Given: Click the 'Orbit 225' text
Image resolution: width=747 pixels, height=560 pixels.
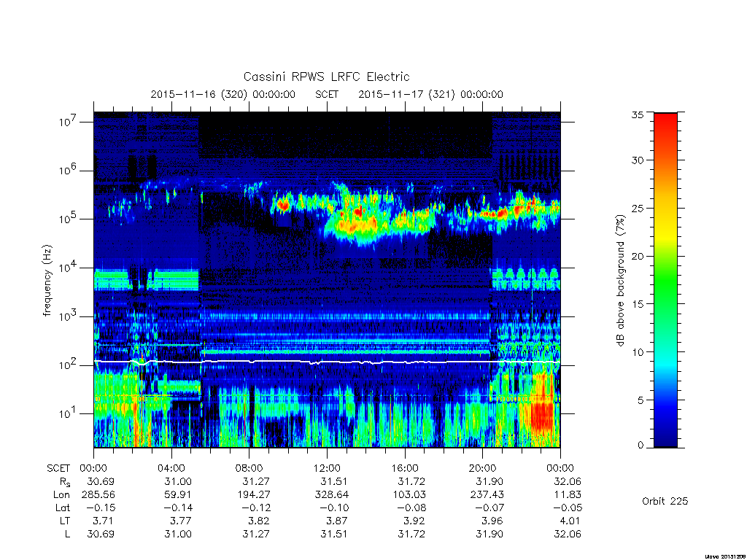Looking at the screenshot, I should coord(665,501).
